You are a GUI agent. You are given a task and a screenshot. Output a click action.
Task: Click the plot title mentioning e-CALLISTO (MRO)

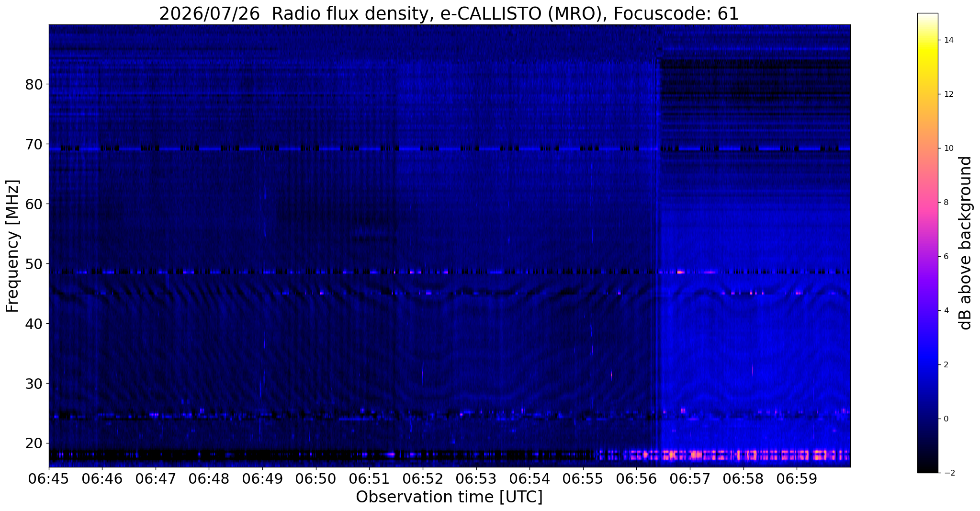point(449,13)
